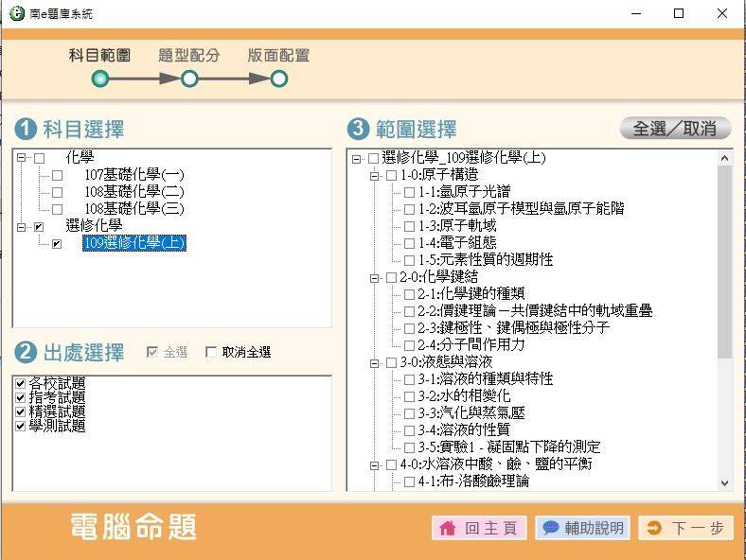Screen dimensions: 746x560
Task: Check the 2-0:化學鍵結 checkbox
Action: (x=392, y=277)
